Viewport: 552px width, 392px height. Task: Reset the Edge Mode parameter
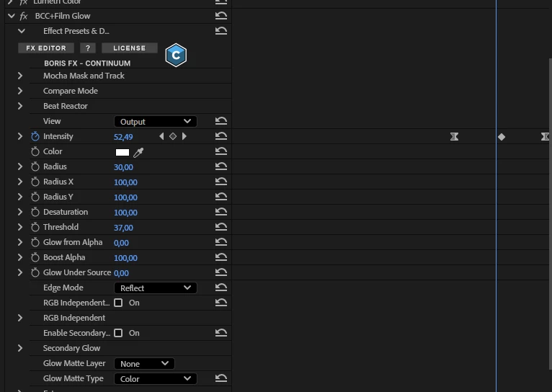221,288
